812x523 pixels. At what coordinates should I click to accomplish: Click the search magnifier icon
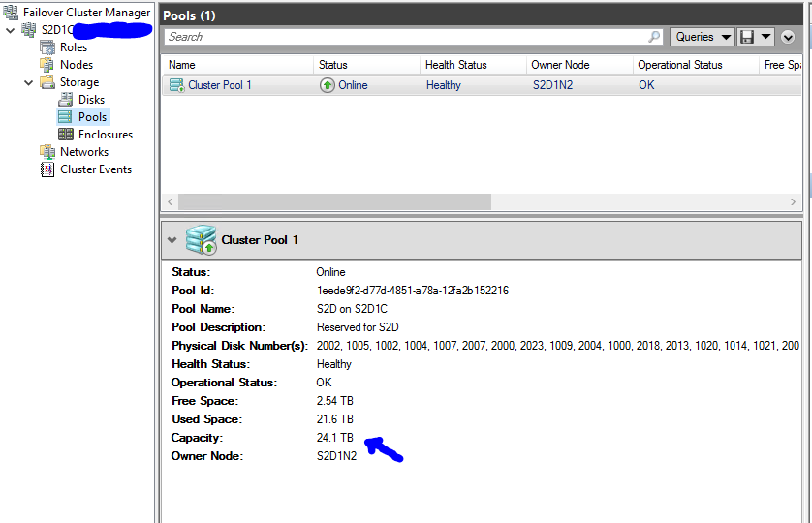(x=655, y=37)
